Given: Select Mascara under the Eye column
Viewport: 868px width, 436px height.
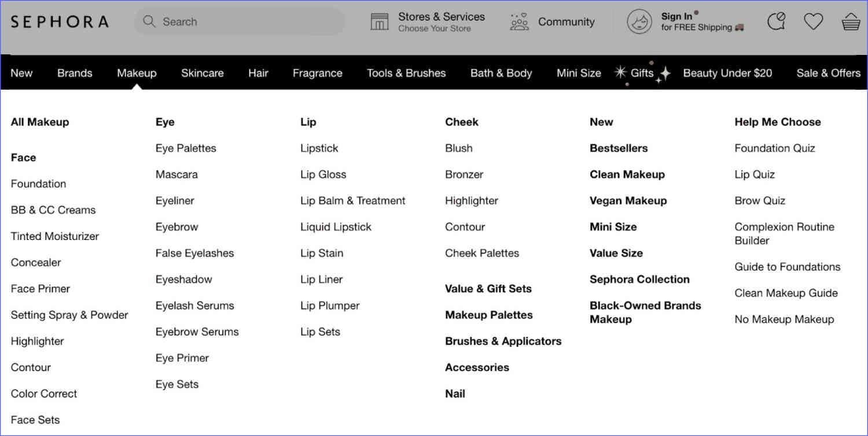Looking at the screenshot, I should [176, 174].
